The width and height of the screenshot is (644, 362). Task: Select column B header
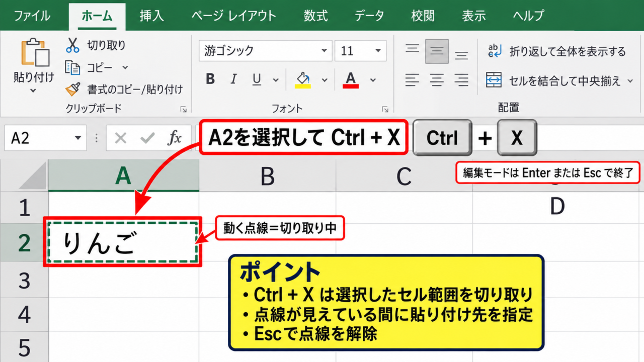coord(267,176)
